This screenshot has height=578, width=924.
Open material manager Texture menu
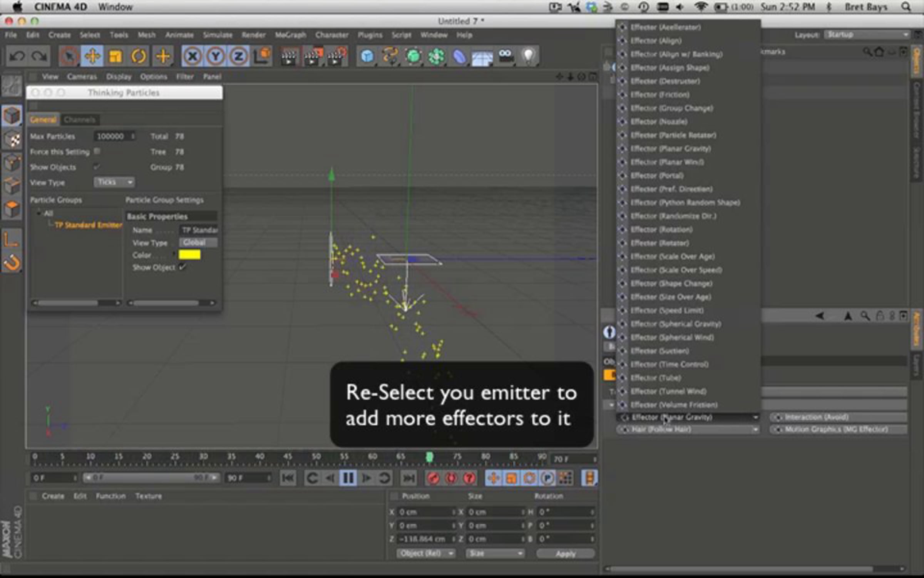[149, 496]
